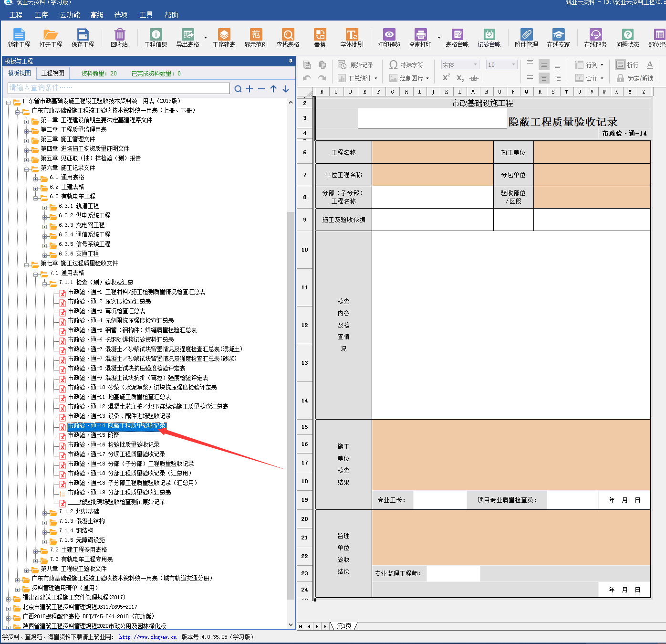Image resolution: width=666 pixels, height=644 pixels.
Task: Click the redo arrow icon
Action: (x=322, y=78)
